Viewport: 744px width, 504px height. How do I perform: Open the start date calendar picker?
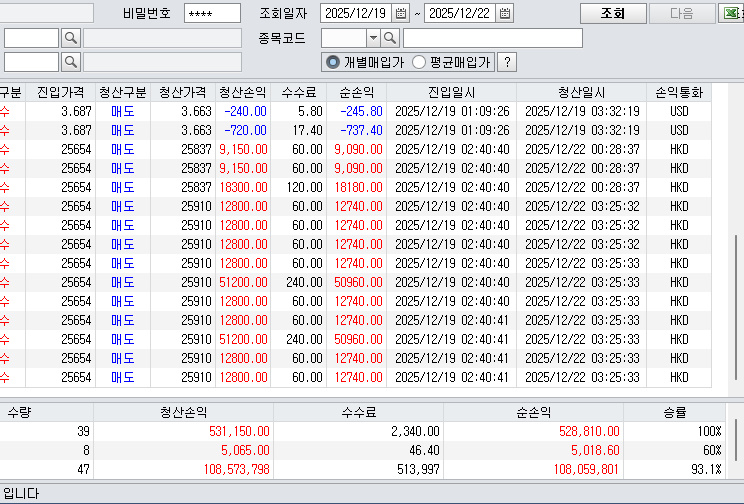coord(400,13)
